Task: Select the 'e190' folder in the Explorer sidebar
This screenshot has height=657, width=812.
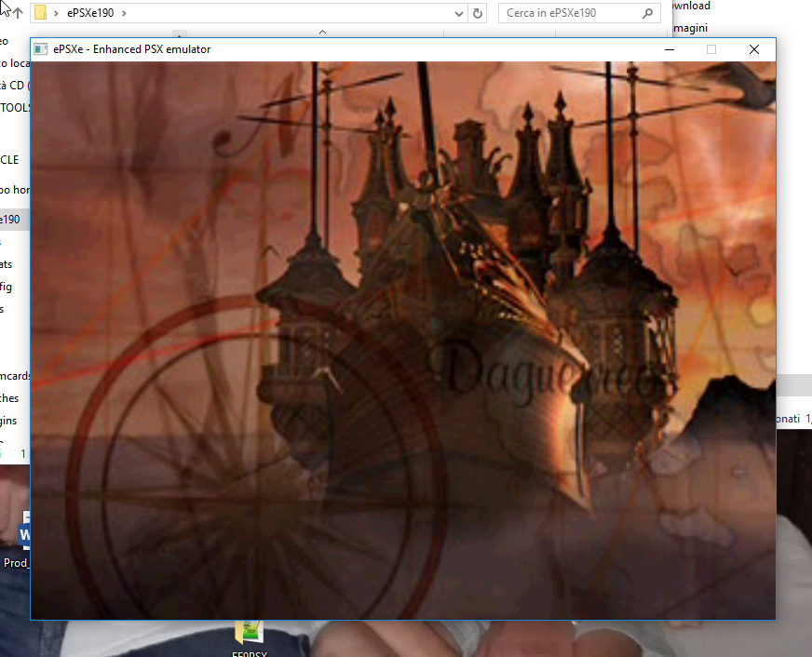Action: coord(10,220)
